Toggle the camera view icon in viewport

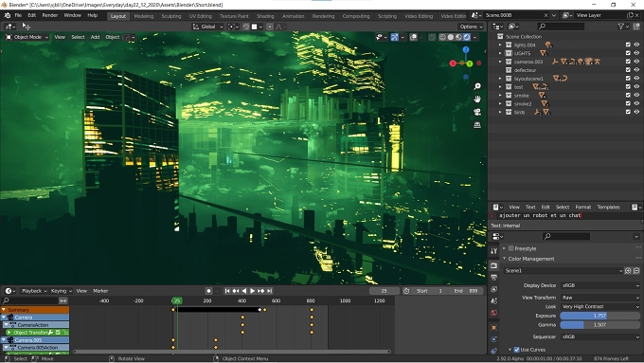[x=476, y=112]
